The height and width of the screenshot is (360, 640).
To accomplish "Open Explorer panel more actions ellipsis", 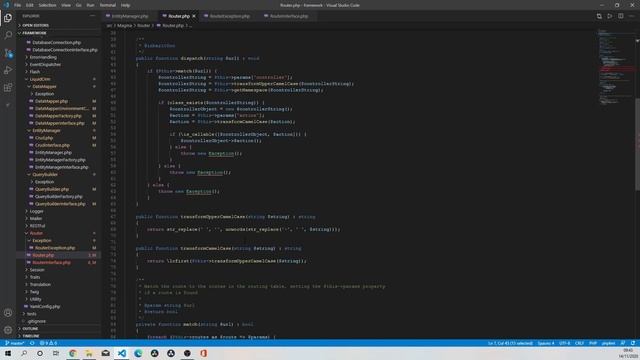I will coord(93,16).
